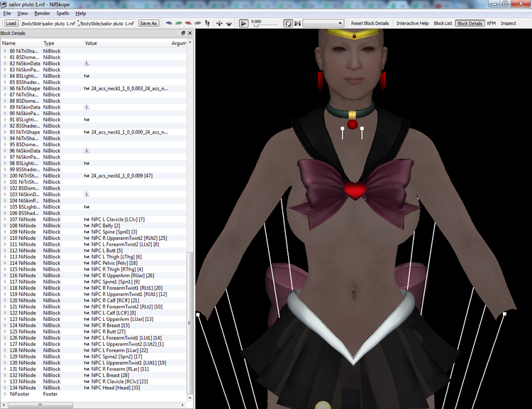Sort by the Name column header
Image resolution: width=532 pixels, height=409 pixels.
[21, 43]
